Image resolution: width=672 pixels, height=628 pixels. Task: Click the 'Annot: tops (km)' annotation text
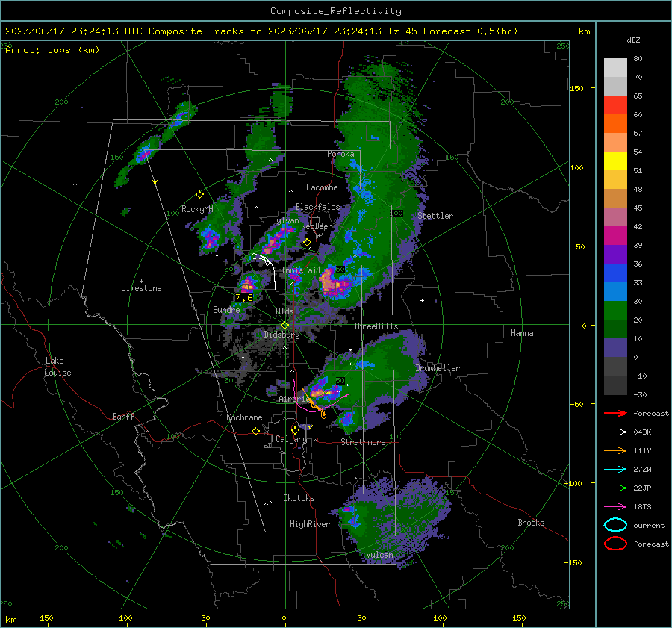[x=52, y=50]
